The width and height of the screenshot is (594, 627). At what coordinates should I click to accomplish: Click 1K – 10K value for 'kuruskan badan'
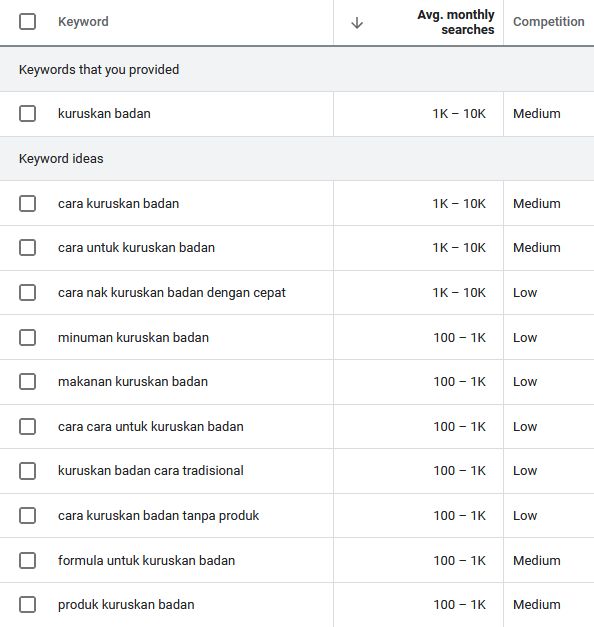(459, 114)
